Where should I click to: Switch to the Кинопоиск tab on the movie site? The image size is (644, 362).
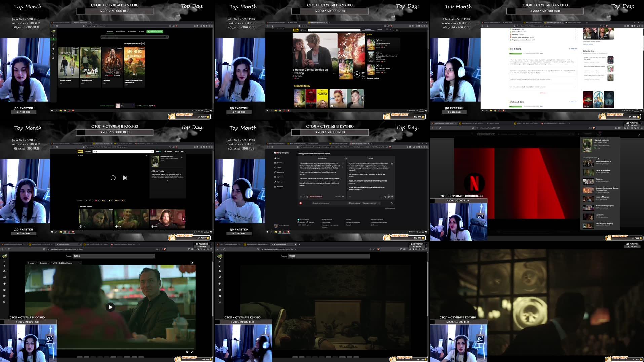(x=120, y=32)
